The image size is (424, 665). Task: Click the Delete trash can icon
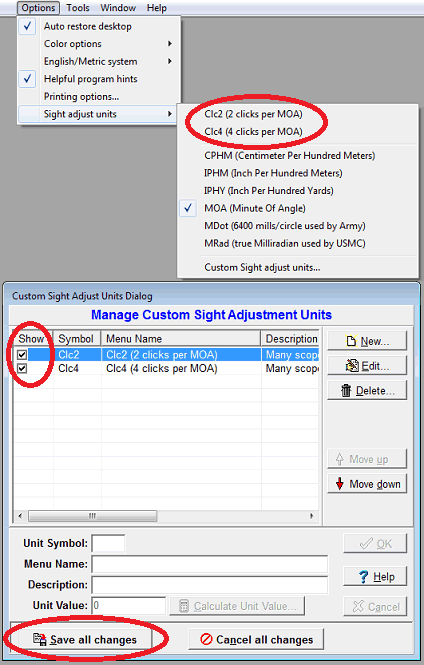point(346,390)
